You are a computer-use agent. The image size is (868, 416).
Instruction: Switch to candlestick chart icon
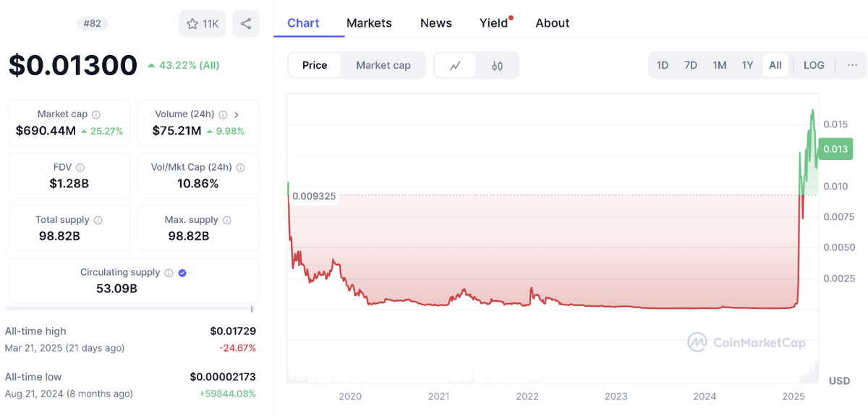497,65
